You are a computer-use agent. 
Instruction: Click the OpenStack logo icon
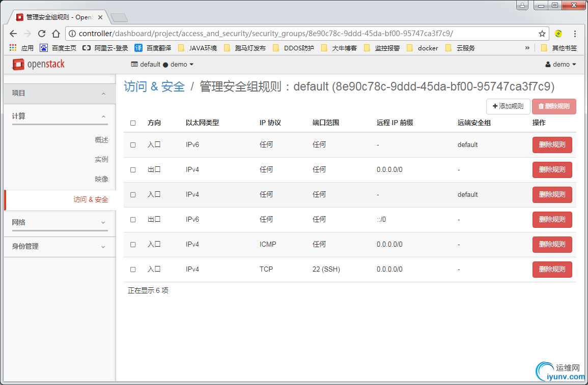point(18,65)
